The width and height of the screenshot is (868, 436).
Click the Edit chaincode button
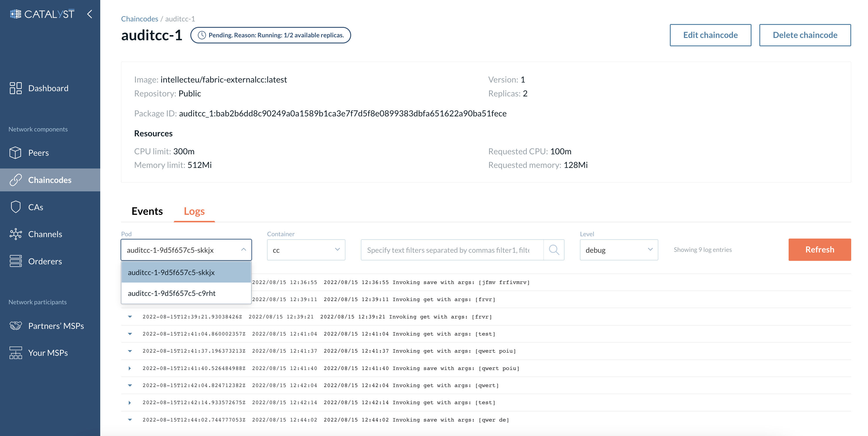[710, 35]
